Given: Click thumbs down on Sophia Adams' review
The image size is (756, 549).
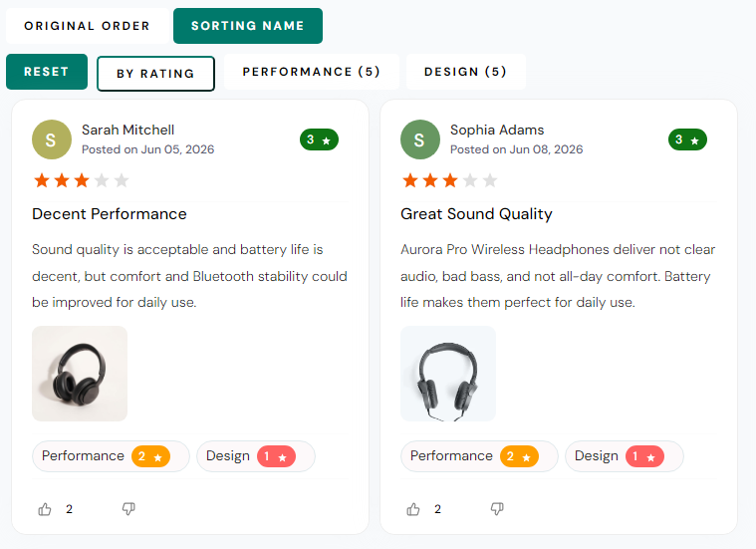Looking at the screenshot, I should pyautogui.click(x=497, y=508).
